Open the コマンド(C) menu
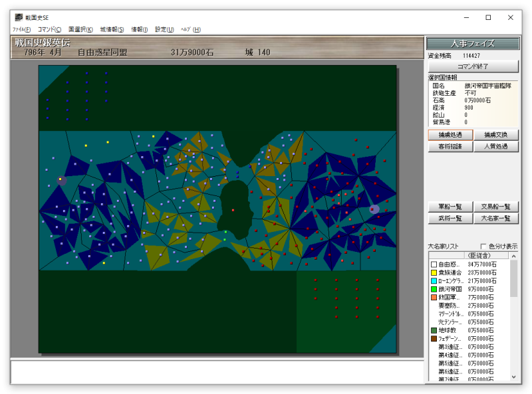The height and width of the screenshot is (394, 532). (x=49, y=29)
